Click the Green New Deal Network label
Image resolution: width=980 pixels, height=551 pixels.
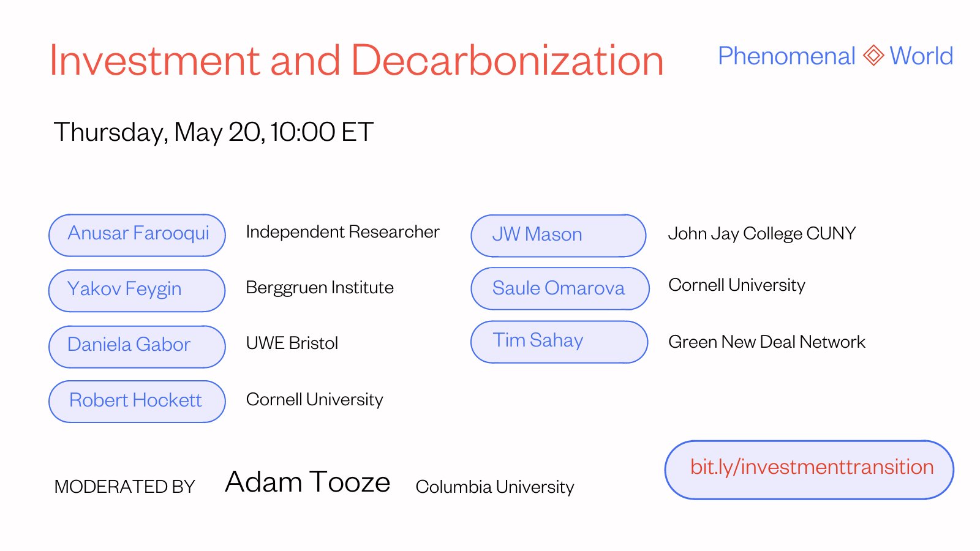click(767, 342)
